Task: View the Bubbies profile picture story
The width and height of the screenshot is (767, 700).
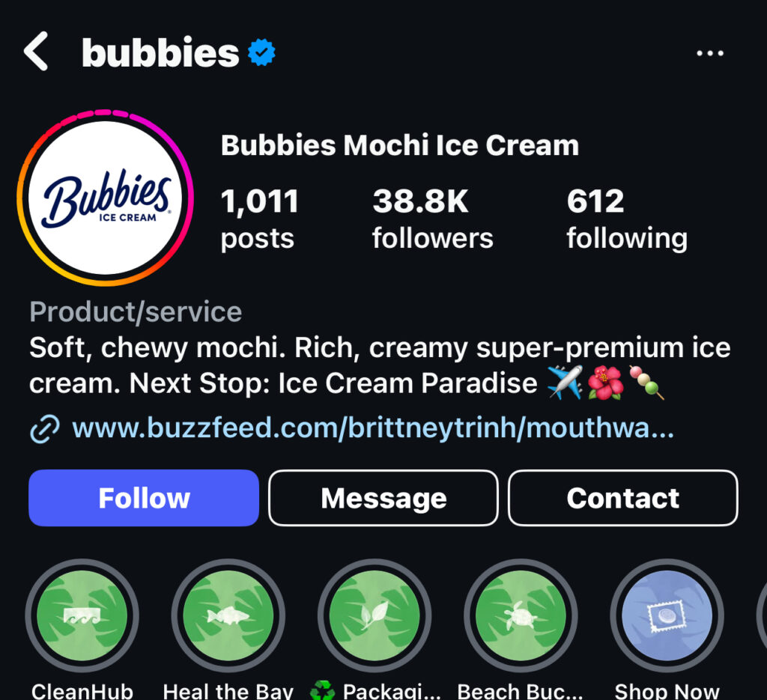Action: click(105, 198)
